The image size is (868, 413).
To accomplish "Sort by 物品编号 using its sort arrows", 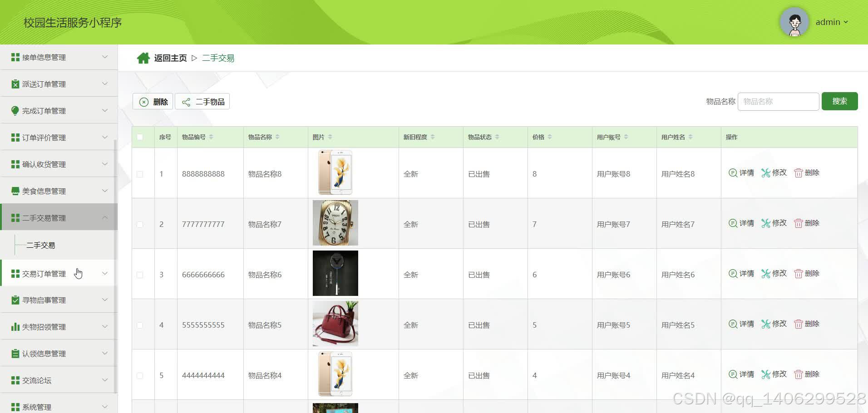I will tap(211, 137).
